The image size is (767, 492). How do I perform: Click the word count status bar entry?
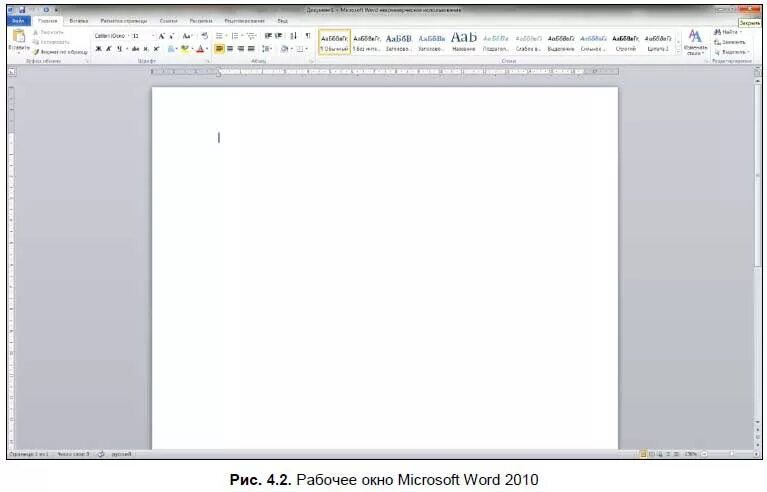(x=73, y=454)
